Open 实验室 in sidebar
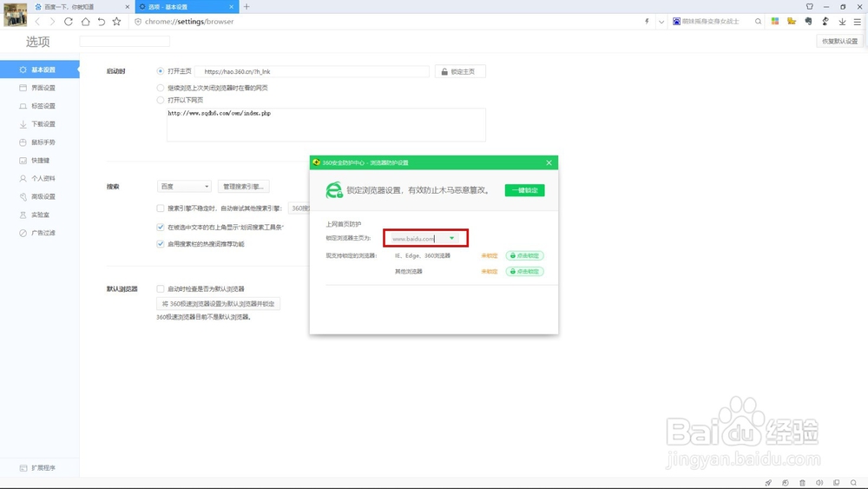868x489 pixels. (x=40, y=215)
